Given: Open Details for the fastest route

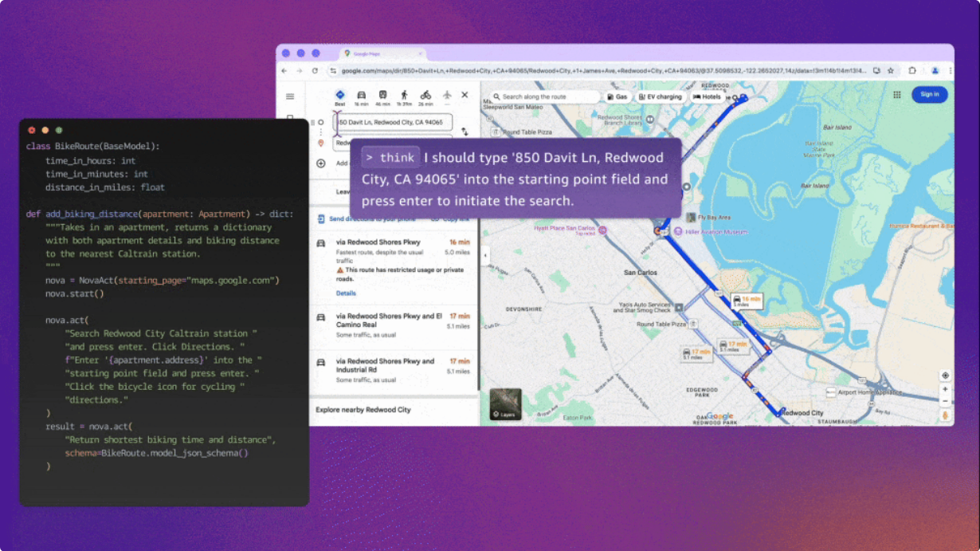Looking at the screenshot, I should [x=346, y=293].
